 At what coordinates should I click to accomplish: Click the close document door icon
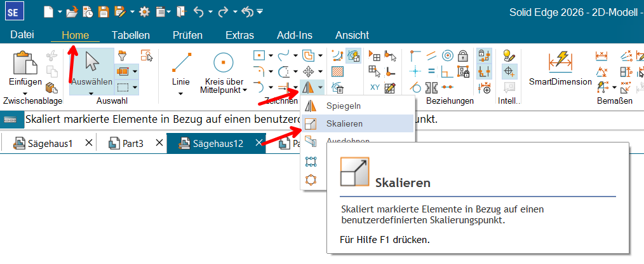[181, 12]
